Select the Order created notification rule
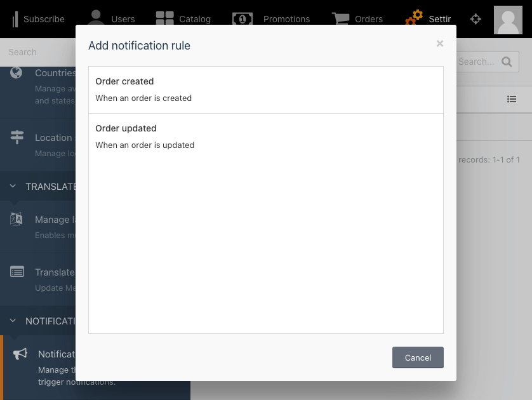Screen dimensions: 532x400 coord(265,90)
